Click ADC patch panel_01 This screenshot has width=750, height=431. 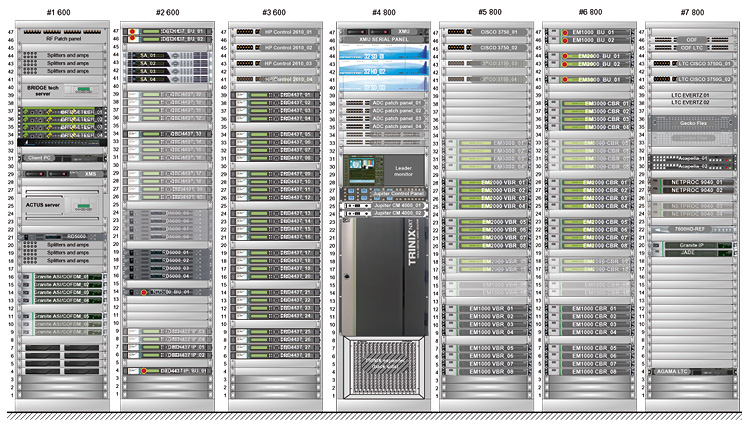[x=384, y=103]
